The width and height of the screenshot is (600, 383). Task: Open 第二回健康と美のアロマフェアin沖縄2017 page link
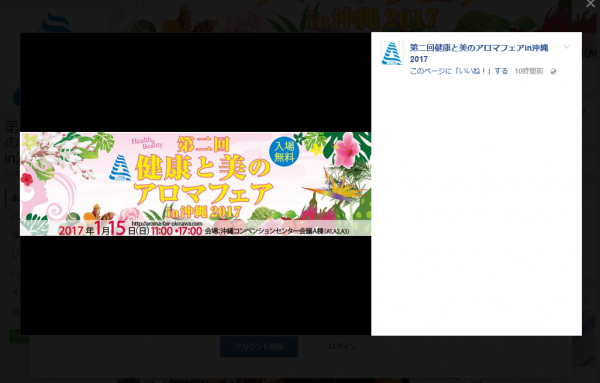[479, 53]
